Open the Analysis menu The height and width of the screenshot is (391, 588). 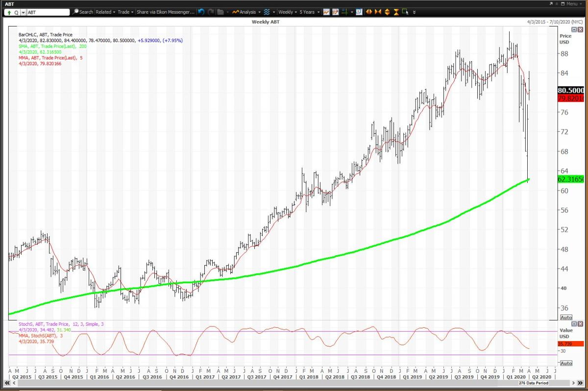[246, 12]
